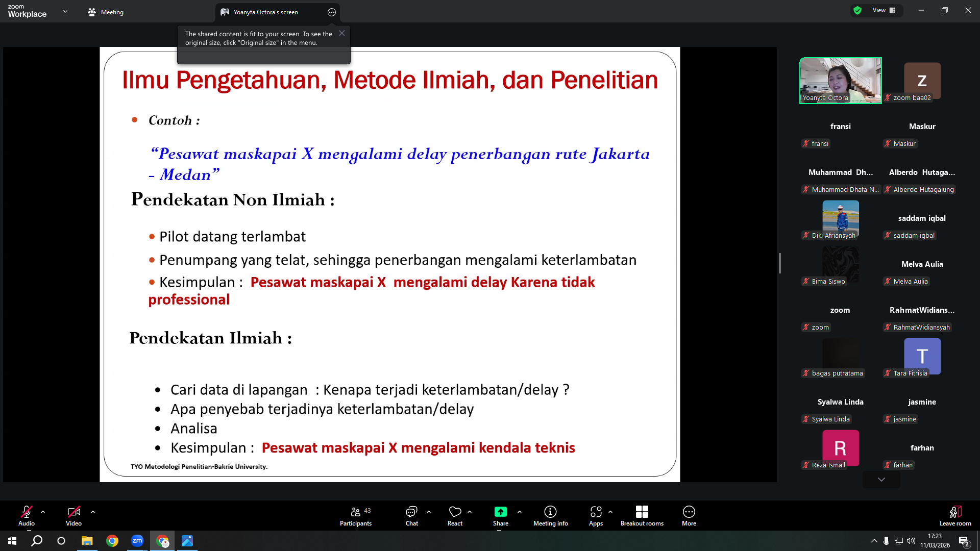
Task: Select Diki Afriansyah's participant tile
Action: click(841, 219)
